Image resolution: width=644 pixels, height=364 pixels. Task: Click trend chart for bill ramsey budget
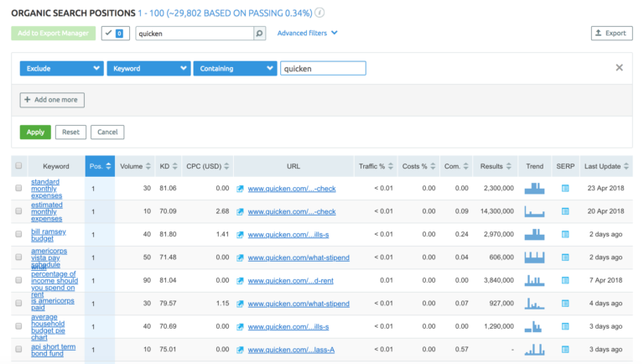(x=534, y=234)
